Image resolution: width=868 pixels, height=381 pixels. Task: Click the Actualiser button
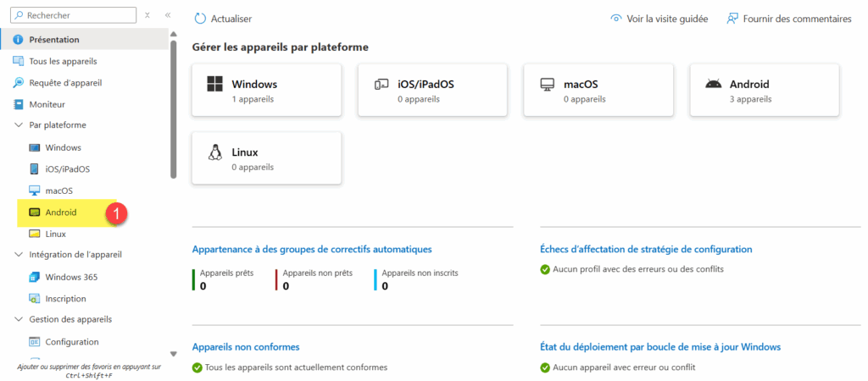tap(223, 19)
